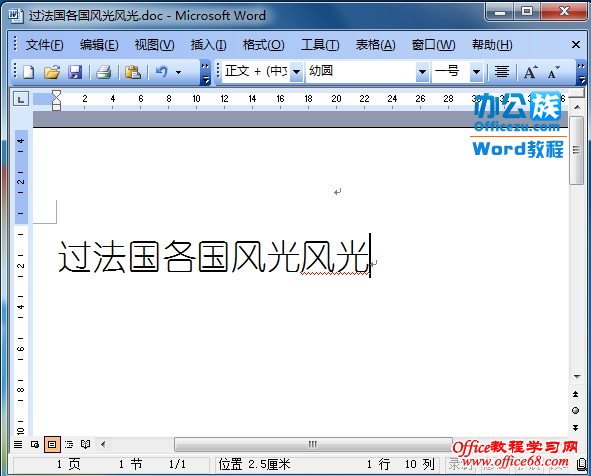
Task: Open the 编辑(E) menu
Action: [x=99, y=45]
